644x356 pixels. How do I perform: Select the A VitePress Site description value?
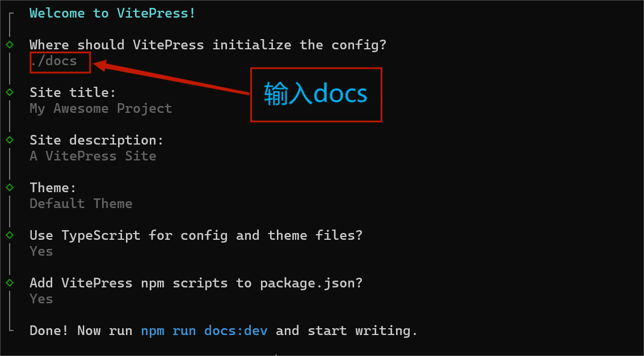point(92,156)
